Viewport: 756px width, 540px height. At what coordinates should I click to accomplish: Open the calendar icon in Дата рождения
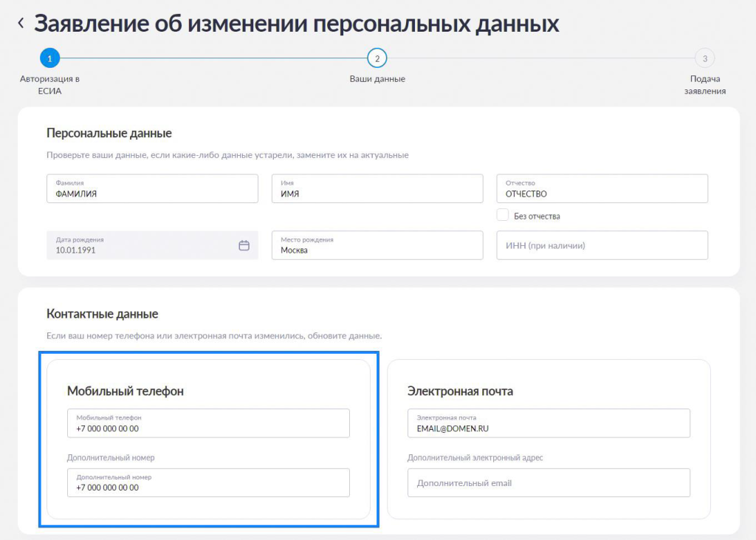(x=244, y=245)
